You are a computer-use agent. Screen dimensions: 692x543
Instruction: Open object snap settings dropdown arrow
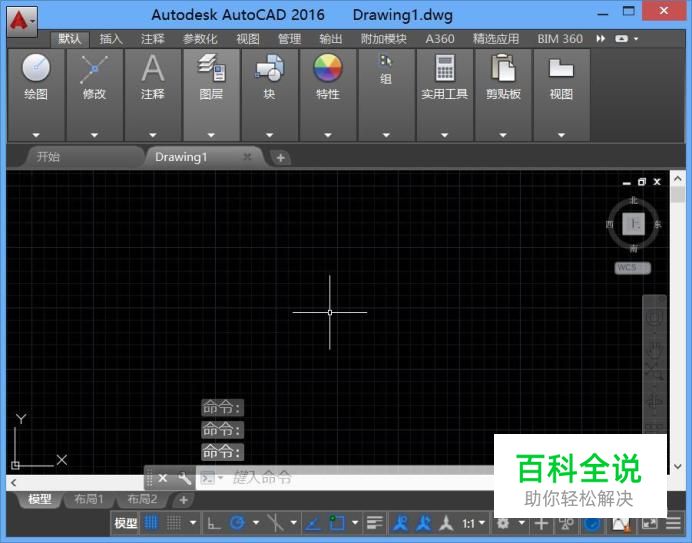pyautogui.click(x=355, y=523)
